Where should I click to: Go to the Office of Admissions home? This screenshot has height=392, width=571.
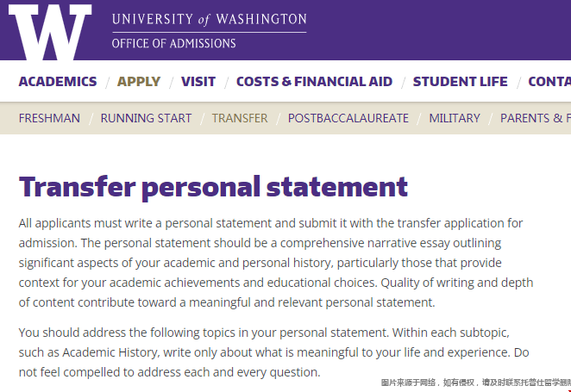[173, 43]
